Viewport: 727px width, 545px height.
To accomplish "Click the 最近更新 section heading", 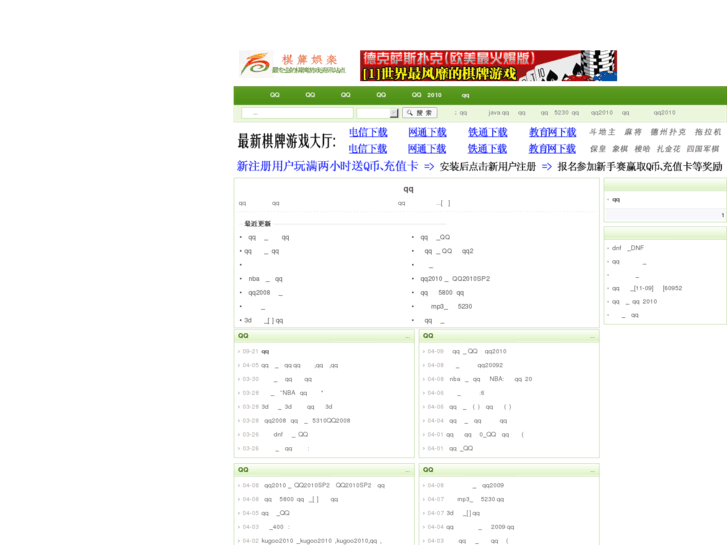I will pyautogui.click(x=258, y=224).
